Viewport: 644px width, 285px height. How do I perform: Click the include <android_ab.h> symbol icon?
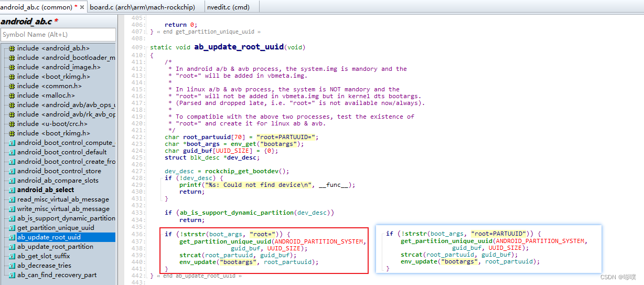12,48
